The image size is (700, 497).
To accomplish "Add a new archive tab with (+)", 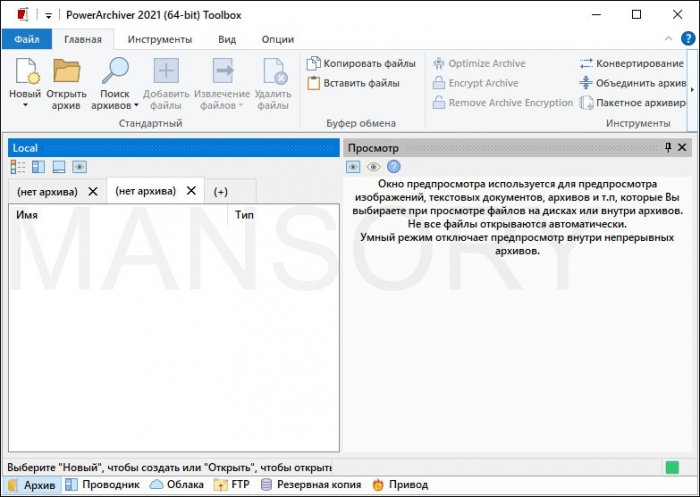I will [x=221, y=191].
